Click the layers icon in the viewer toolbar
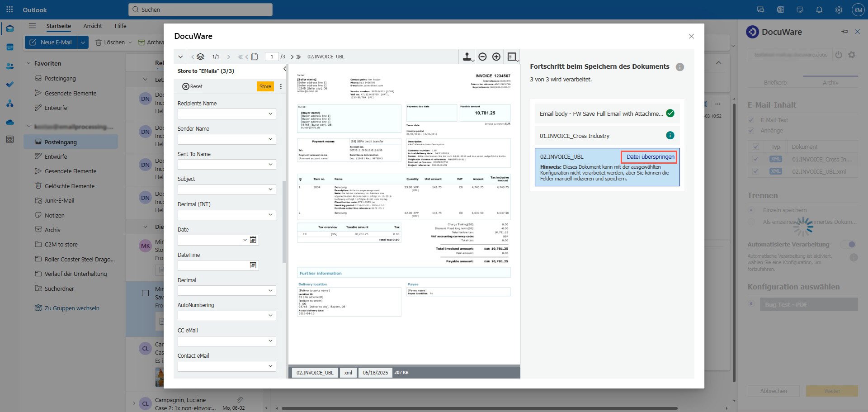This screenshot has height=412, width=868. 200,57
